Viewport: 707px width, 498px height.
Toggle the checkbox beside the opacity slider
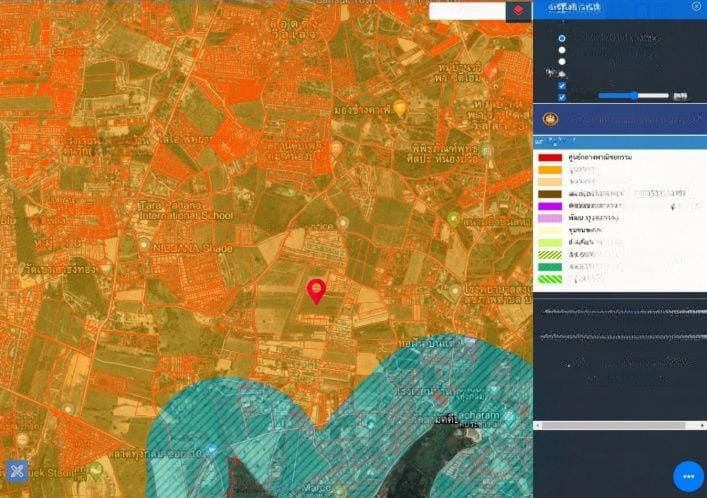click(x=562, y=97)
